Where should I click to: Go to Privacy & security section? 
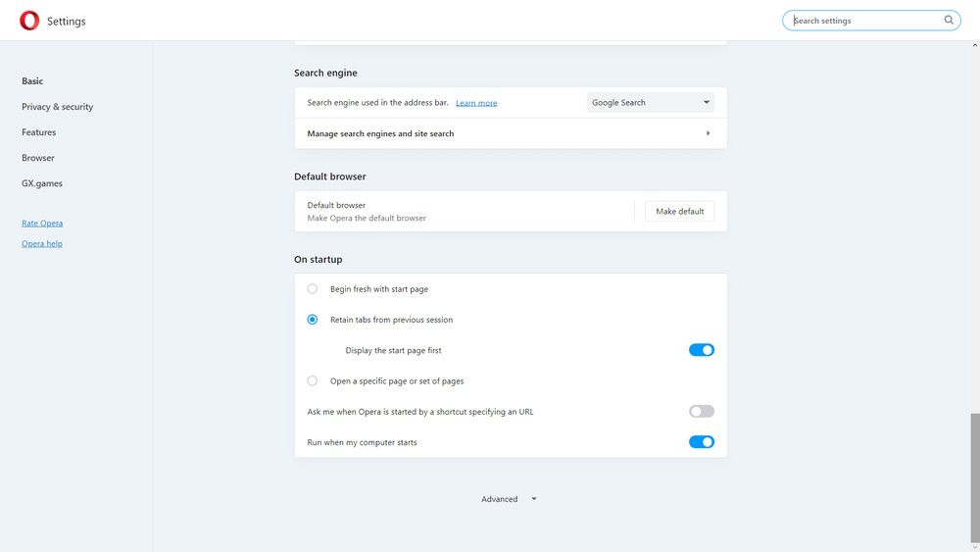click(57, 107)
